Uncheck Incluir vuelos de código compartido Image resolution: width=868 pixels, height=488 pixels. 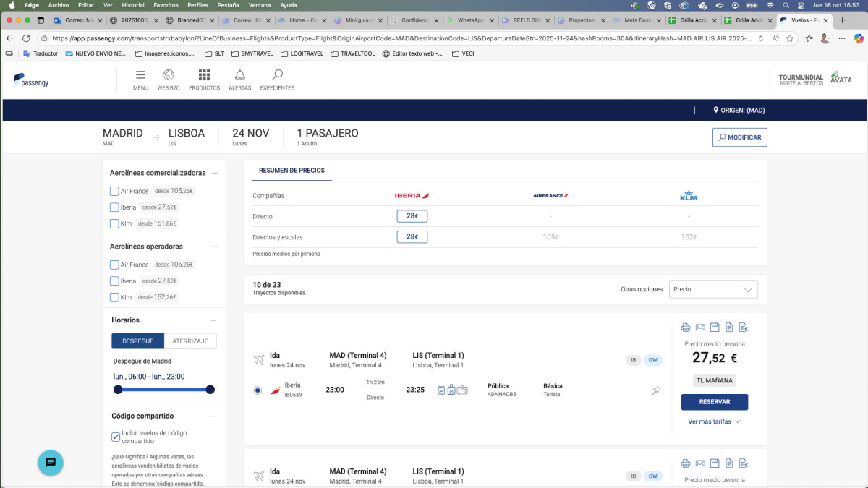[116, 437]
